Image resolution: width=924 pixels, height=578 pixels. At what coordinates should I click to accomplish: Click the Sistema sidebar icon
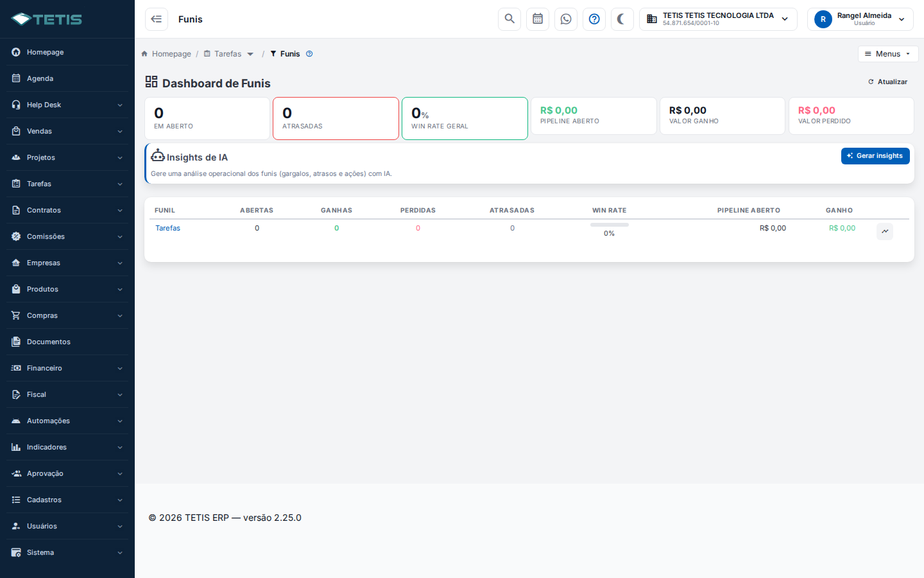16,552
